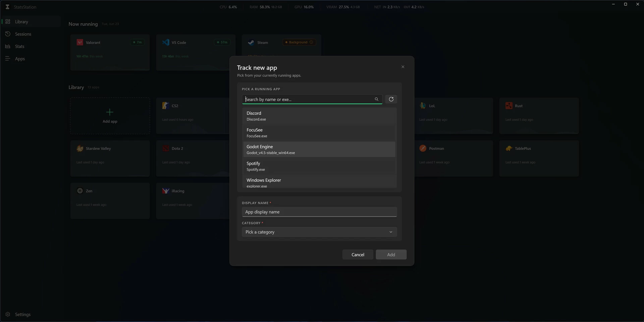
Task: Open the Pick a category dropdown
Action: 319,232
